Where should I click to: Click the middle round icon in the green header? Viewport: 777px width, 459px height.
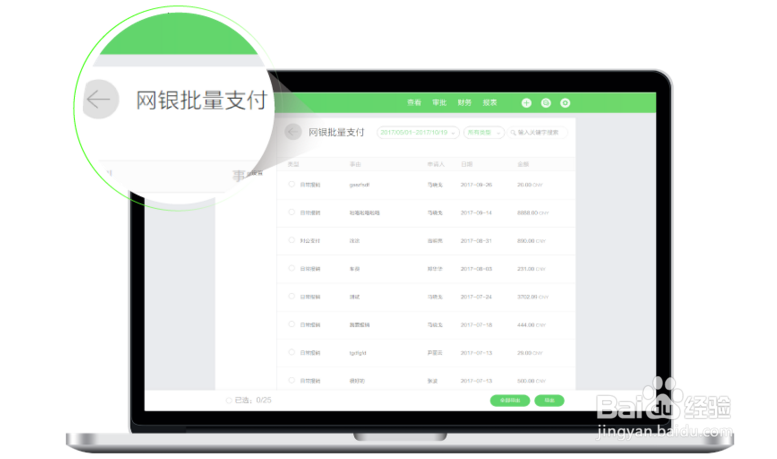pos(546,103)
